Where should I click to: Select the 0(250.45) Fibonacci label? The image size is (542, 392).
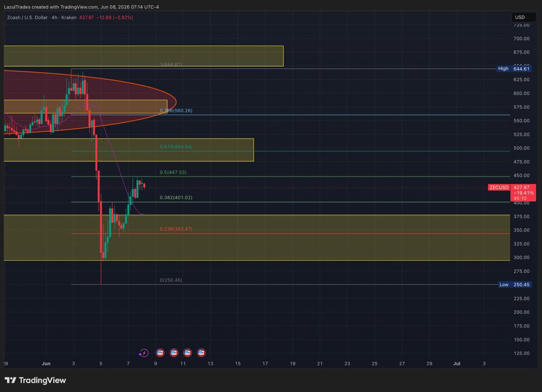click(x=171, y=280)
